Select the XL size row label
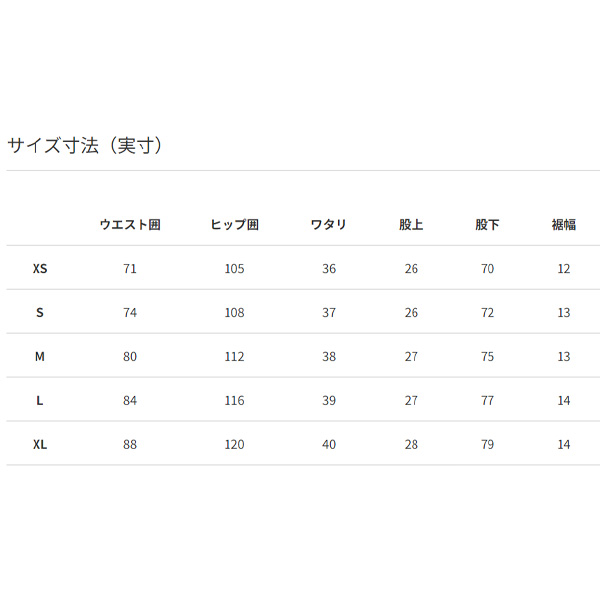600x600 pixels. click(x=40, y=445)
